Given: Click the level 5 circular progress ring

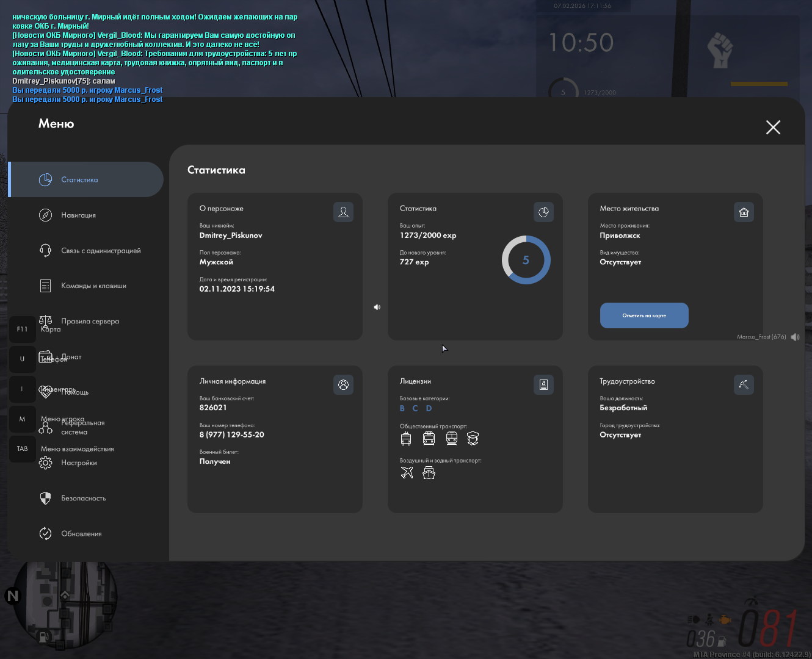Looking at the screenshot, I should click(x=526, y=260).
